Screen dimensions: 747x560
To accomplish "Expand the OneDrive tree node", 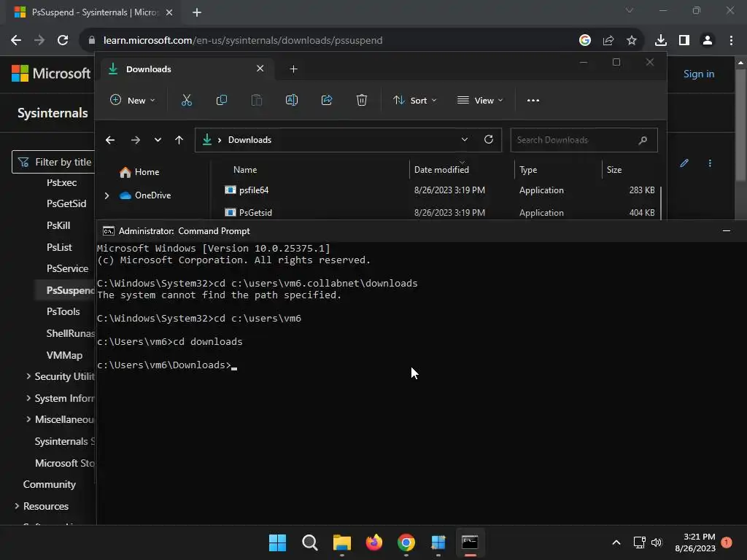I will pos(107,195).
